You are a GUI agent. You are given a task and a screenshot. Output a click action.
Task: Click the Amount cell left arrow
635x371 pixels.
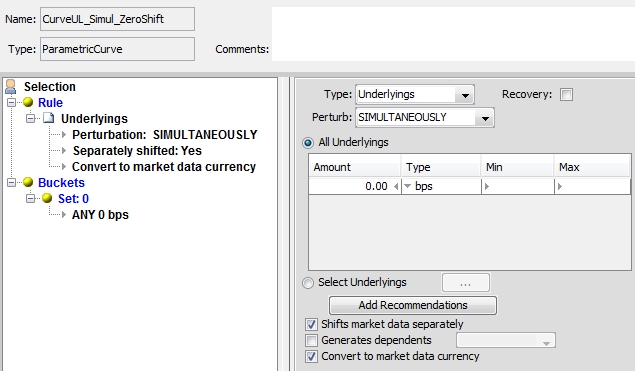(396, 186)
